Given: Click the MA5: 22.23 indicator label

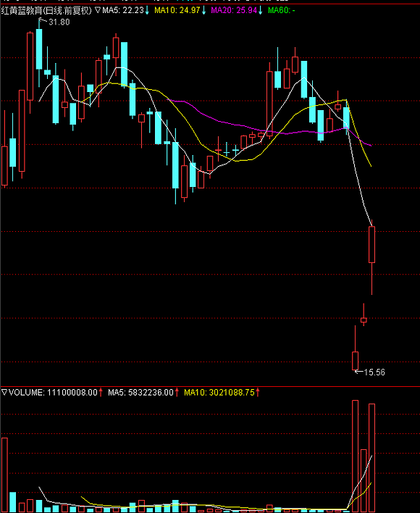Looking at the screenshot, I should (x=123, y=10).
